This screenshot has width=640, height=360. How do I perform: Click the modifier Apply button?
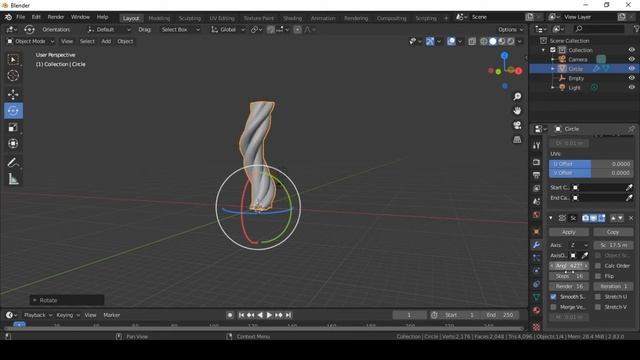tap(569, 232)
